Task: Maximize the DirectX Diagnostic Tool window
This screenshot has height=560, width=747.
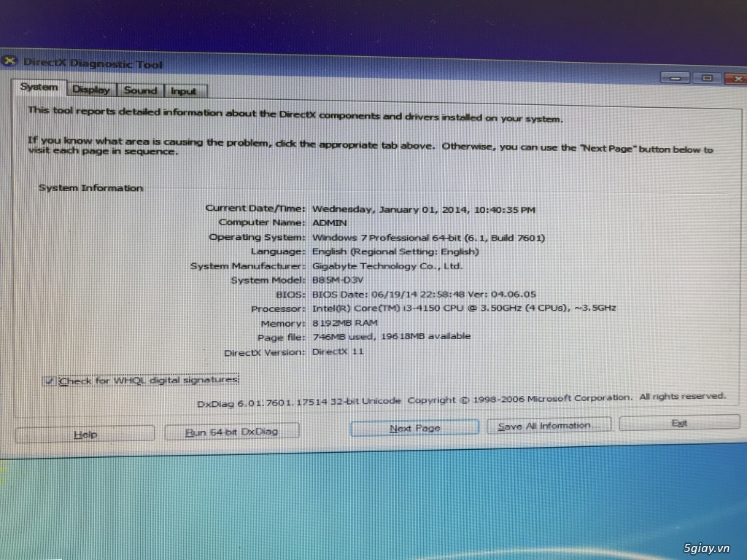Action: pyautogui.click(x=707, y=77)
